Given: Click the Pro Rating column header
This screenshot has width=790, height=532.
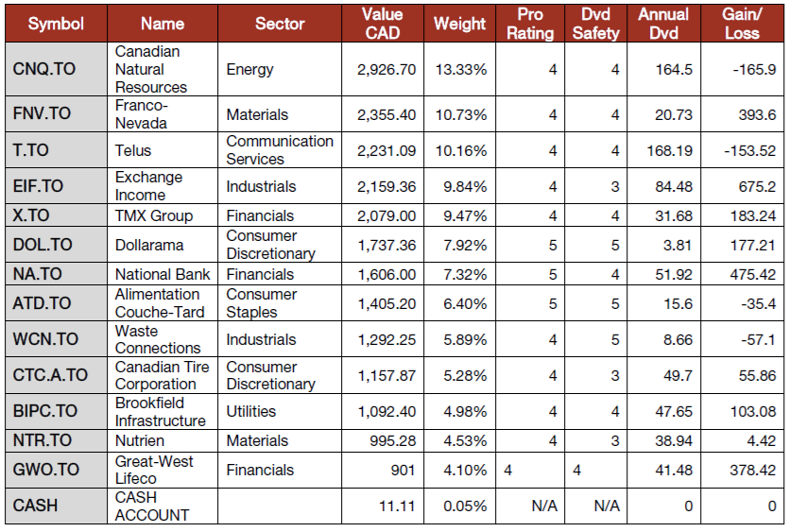Looking at the screenshot, I should 531,24.
